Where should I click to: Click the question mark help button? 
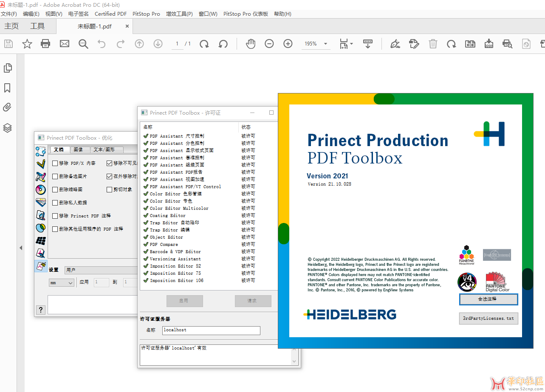tap(41, 310)
